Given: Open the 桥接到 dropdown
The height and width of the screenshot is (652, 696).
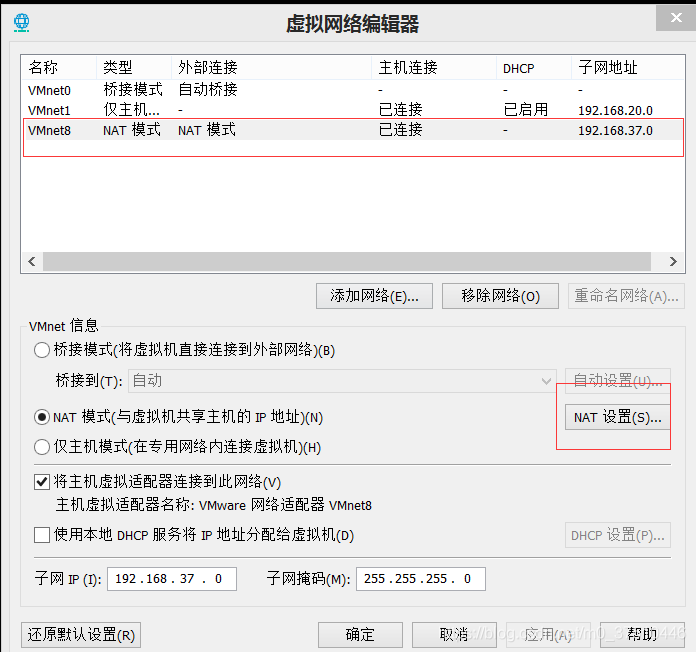Looking at the screenshot, I should [342, 381].
